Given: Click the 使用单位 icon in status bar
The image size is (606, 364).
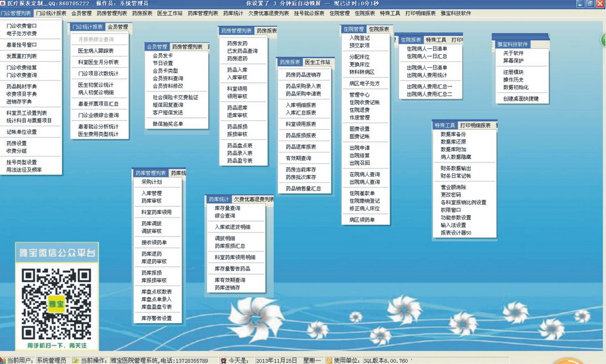Looking at the screenshot, I should [x=329, y=360].
